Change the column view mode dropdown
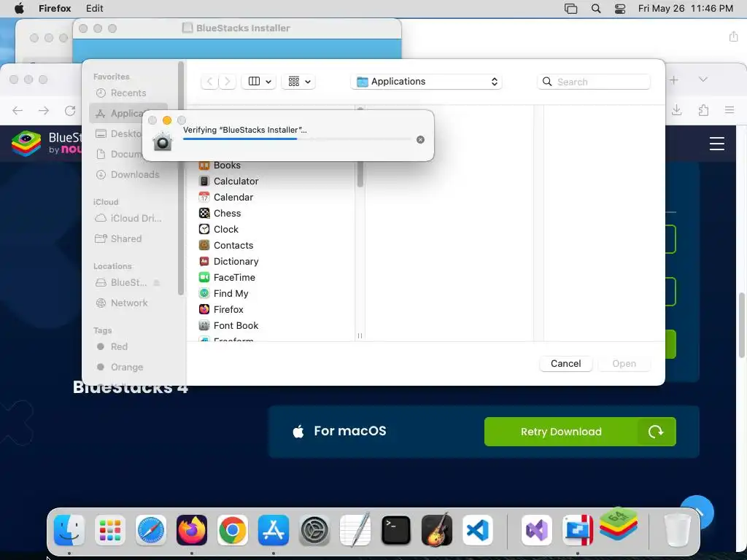The width and height of the screenshot is (747, 560). tap(259, 82)
